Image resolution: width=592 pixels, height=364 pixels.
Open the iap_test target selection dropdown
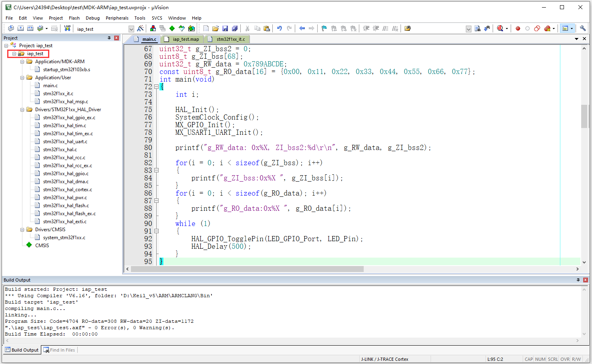[131, 29]
